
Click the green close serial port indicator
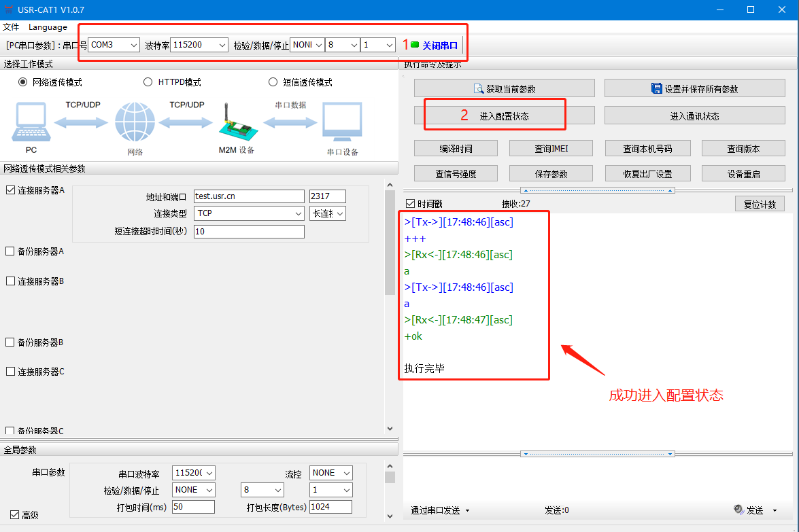pyautogui.click(x=415, y=45)
